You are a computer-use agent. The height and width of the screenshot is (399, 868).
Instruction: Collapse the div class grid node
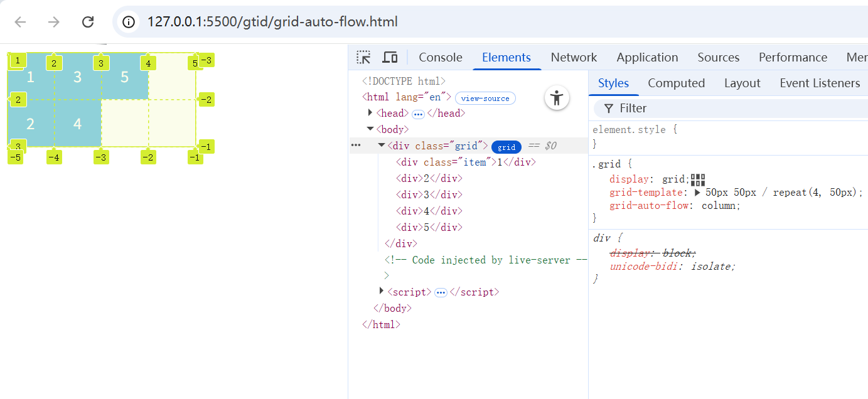click(382, 146)
